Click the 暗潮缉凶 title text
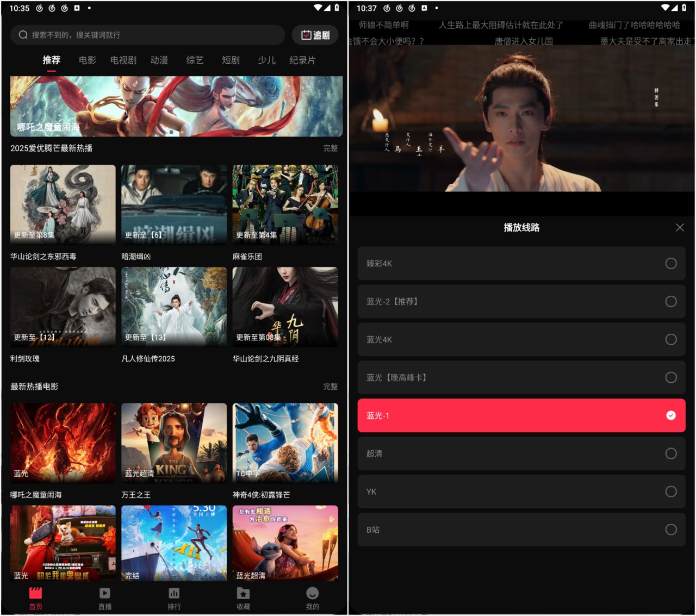Viewport: 696px width, 616px height. pos(136,256)
